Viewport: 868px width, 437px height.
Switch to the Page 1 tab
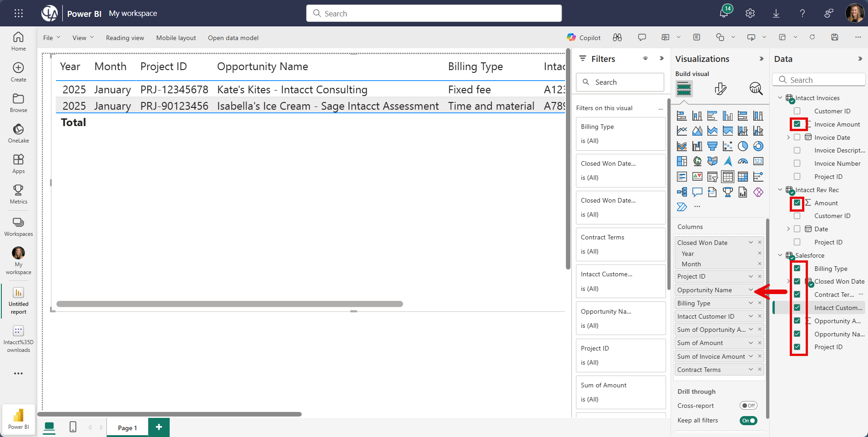[x=127, y=427]
